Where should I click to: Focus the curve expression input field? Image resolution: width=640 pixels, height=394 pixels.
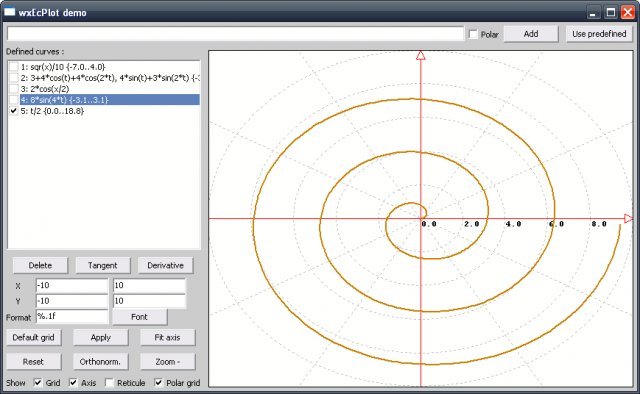point(236,34)
